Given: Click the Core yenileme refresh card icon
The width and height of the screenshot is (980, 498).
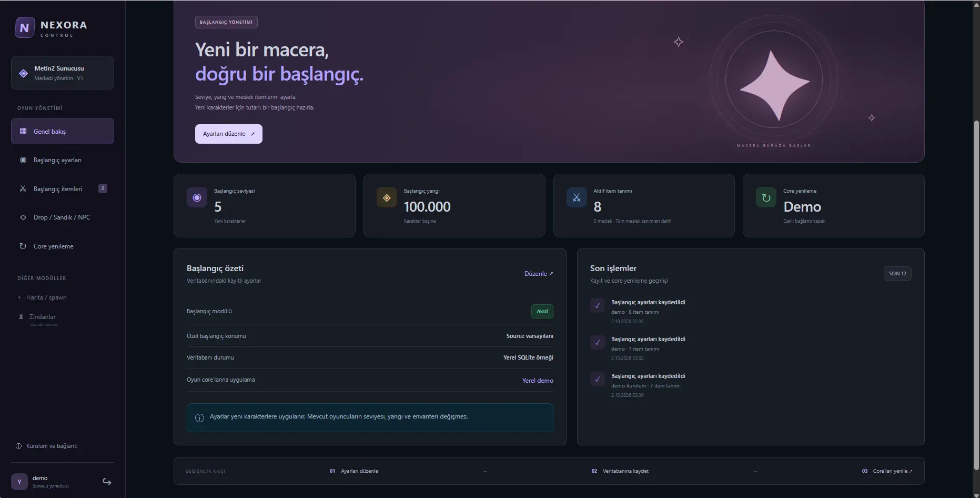Looking at the screenshot, I should pos(766,198).
